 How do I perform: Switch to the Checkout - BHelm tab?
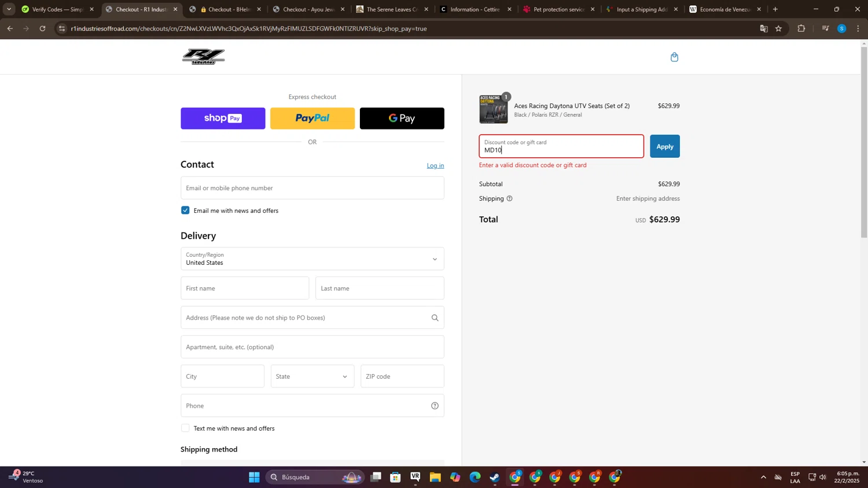click(x=226, y=9)
